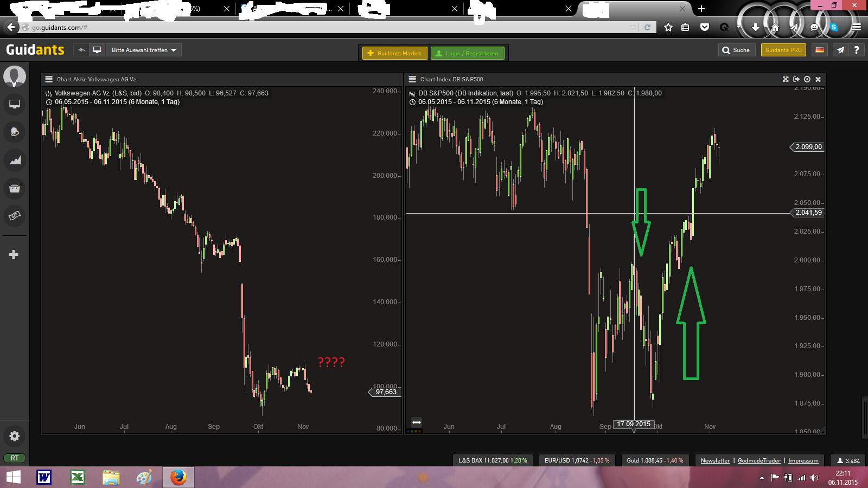Click the undo arrow next to Guidants logo
This screenshot has width=868, height=488.
(81, 50)
